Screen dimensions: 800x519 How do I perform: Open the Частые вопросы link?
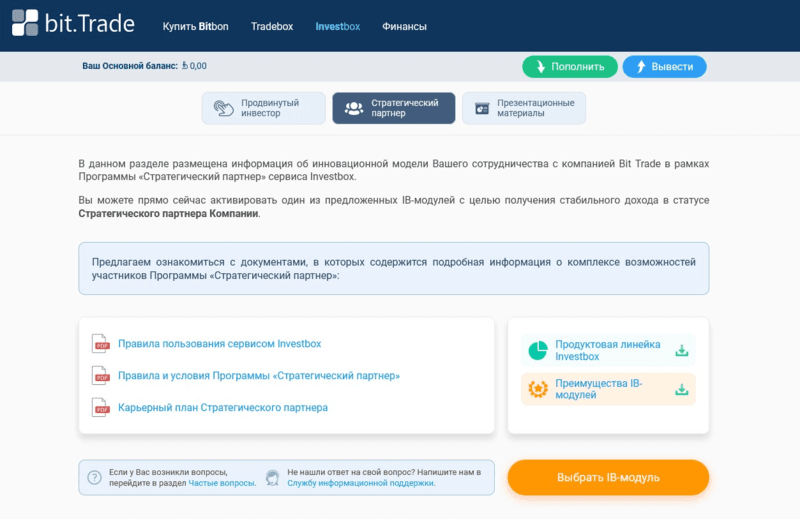coord(221,483)
